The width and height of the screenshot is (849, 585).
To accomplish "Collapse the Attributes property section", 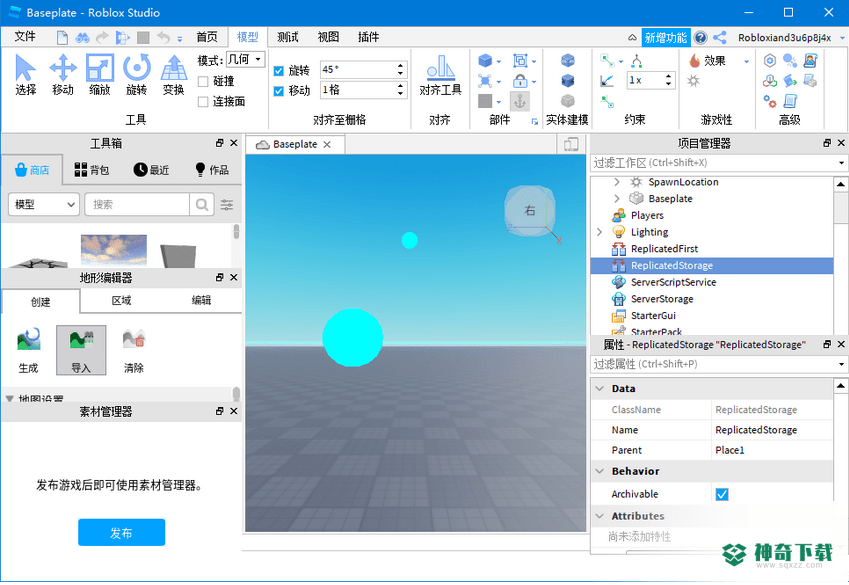I will (x=599, y=516).
